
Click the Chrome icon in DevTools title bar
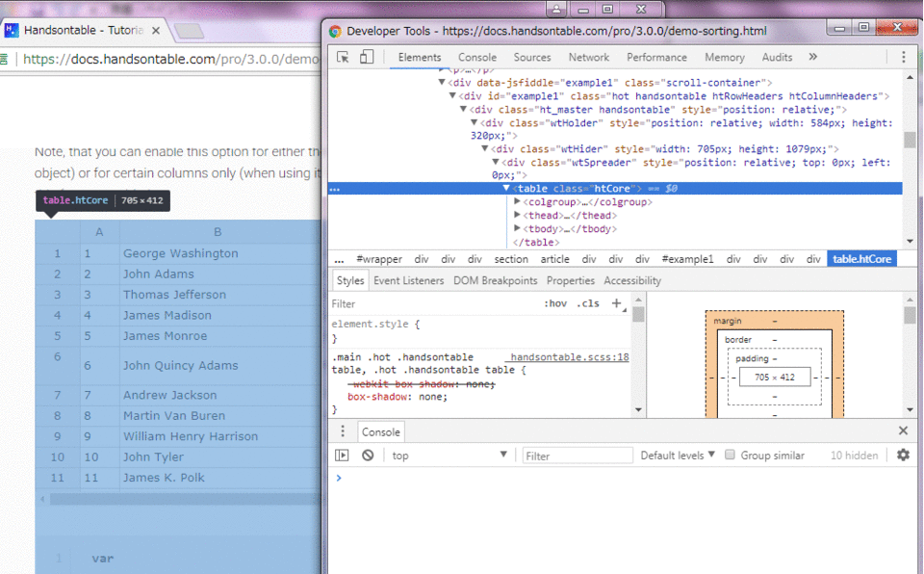click(x=335, y=31)
